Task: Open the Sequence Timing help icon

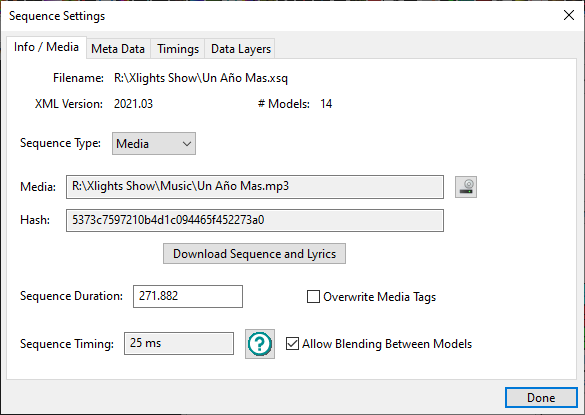Action: click(x=260, y=344)
